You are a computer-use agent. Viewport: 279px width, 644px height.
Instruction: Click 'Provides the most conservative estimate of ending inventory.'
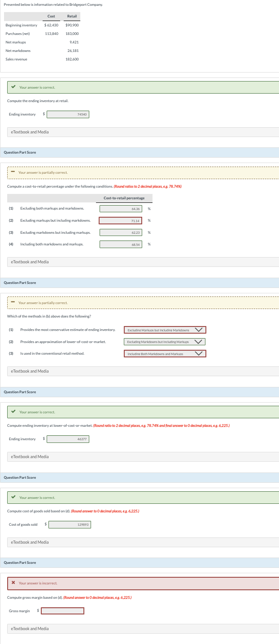68,330
